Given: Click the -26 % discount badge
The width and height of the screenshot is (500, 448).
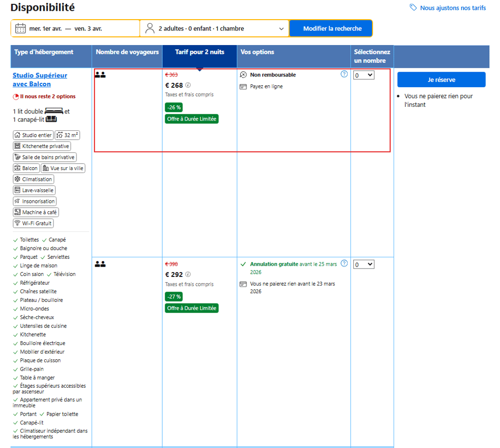Looking at the screenshot, I should 174,107.
